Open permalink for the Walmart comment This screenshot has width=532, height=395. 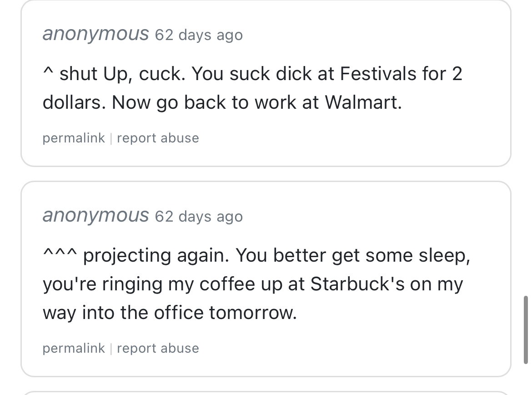tap(74, 138)
